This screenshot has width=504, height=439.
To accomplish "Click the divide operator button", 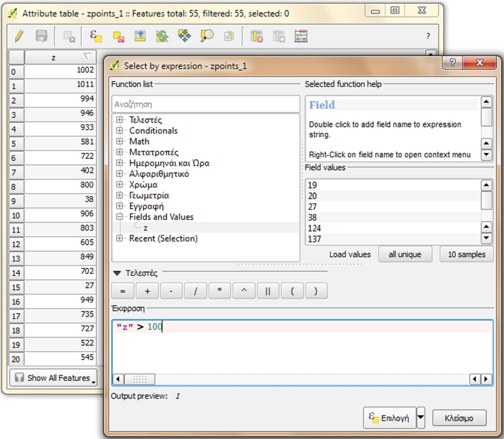I will [x=195, y=291].
